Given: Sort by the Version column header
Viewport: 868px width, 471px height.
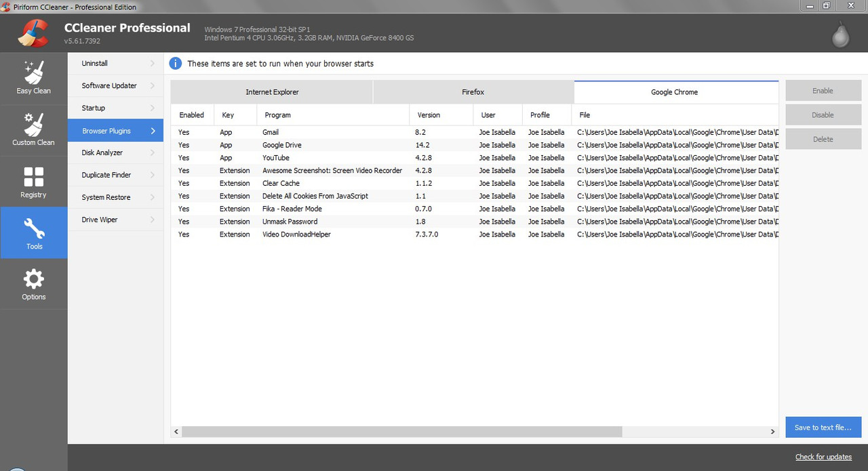Looking at the screenshot, I should [x=441, y=115].
